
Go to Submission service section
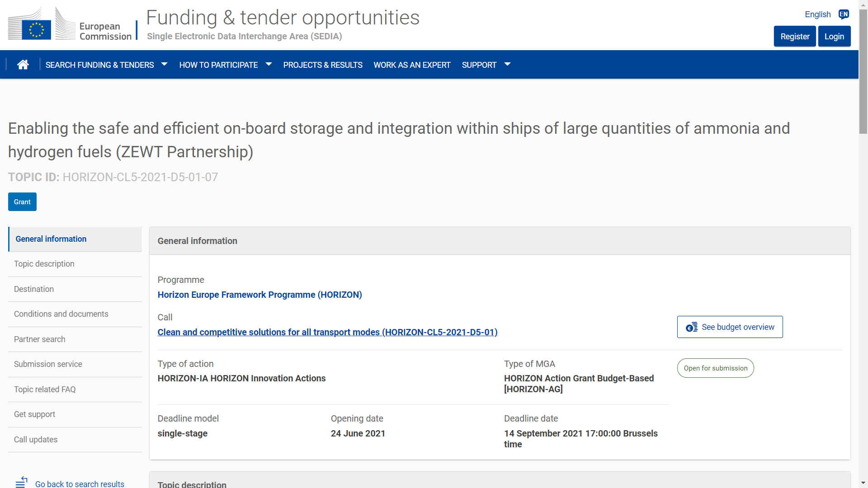click(75, 364)
